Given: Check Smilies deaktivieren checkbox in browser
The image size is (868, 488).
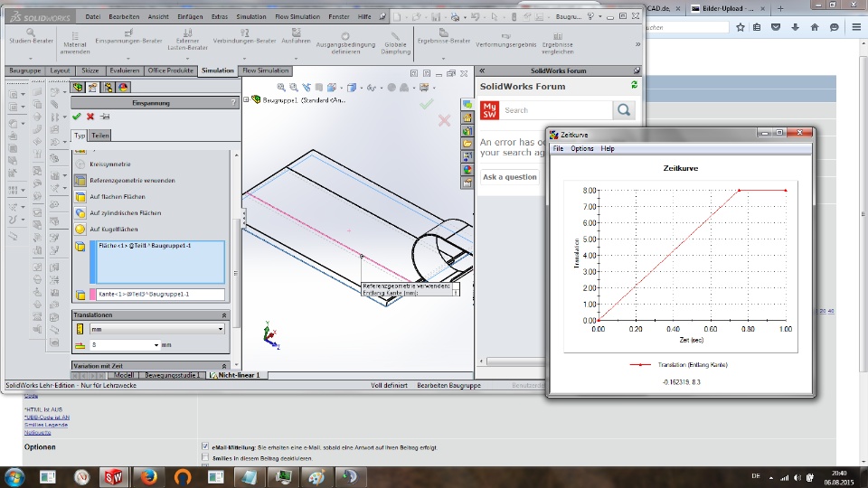Looking at the screenshot, I should pyautogui.click(x=205, y=457).
